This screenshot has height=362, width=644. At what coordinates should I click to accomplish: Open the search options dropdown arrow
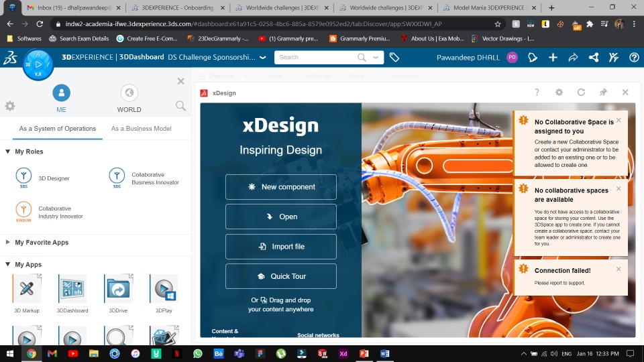tap(376, 58)
